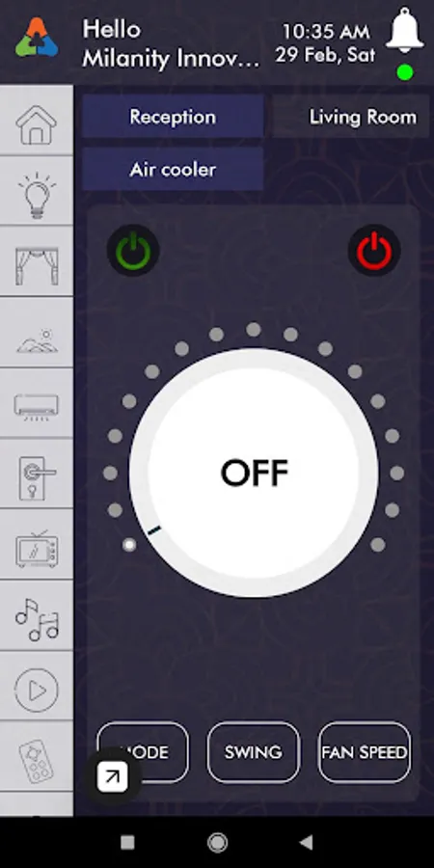Viewport: 434px width, 868px height.
Task: Select the door lock icon
Action: click(x=37, y=478)
